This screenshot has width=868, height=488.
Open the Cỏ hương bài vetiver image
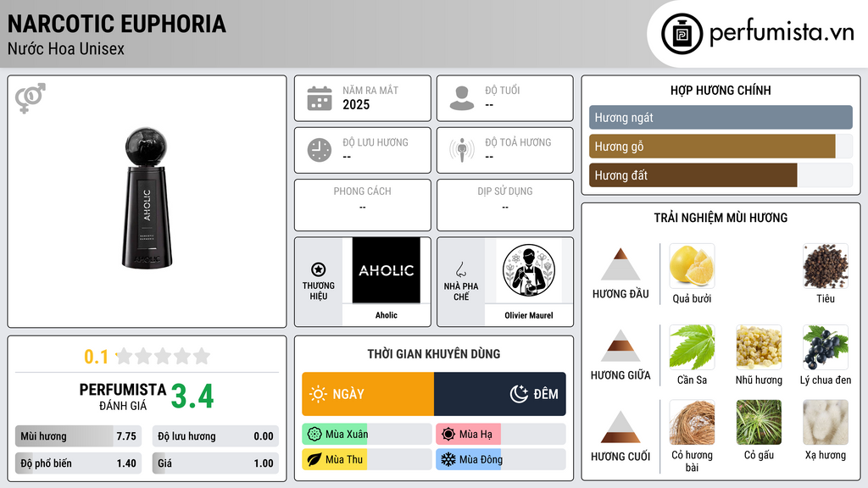click(692, 423)
